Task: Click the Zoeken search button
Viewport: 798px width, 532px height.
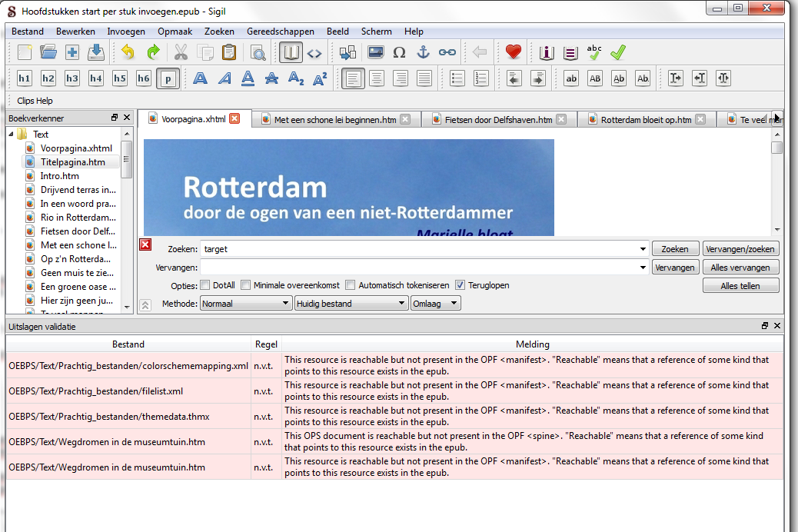Action: 675,249
